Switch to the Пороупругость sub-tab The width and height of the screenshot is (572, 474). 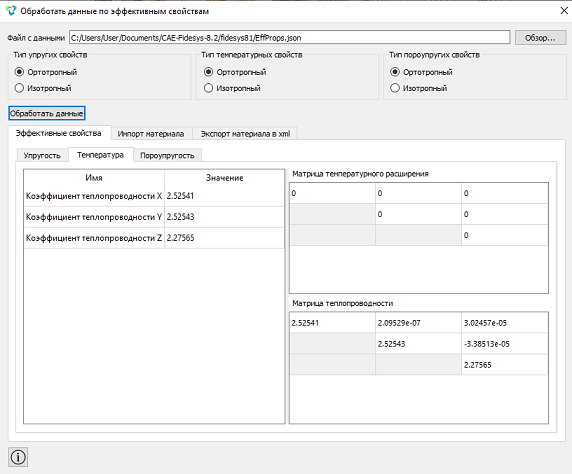click(167, 155)
